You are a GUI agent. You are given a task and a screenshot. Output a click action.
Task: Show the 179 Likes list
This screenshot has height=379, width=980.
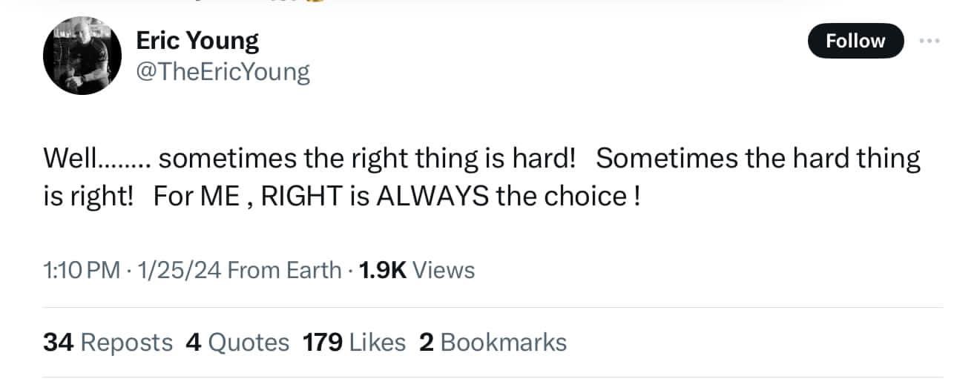click(354, 342)
